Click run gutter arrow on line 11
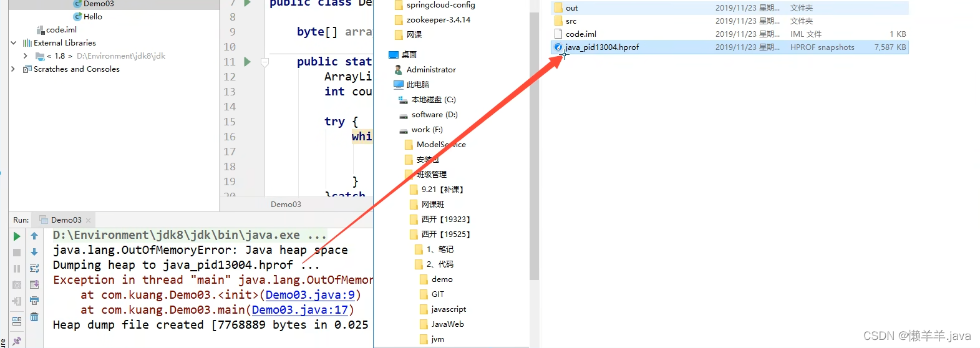Image resolution: width=980 pixels, height=348 pixels. [247, 62]
